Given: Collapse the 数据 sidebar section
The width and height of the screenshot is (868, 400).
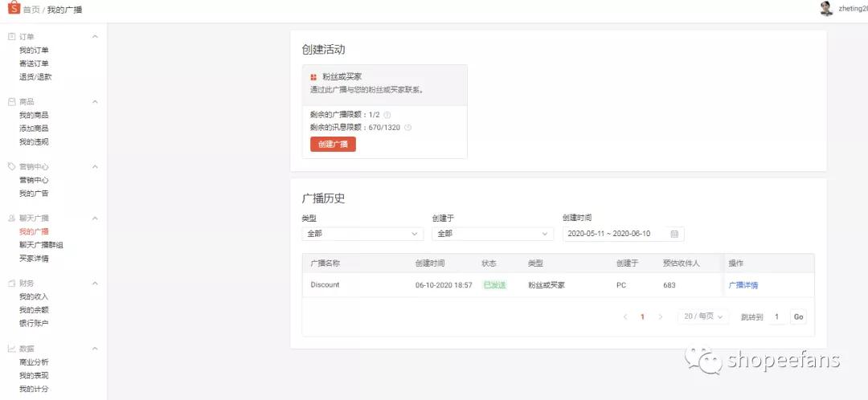Looking at the screenshot, I should tap(95, 349).
